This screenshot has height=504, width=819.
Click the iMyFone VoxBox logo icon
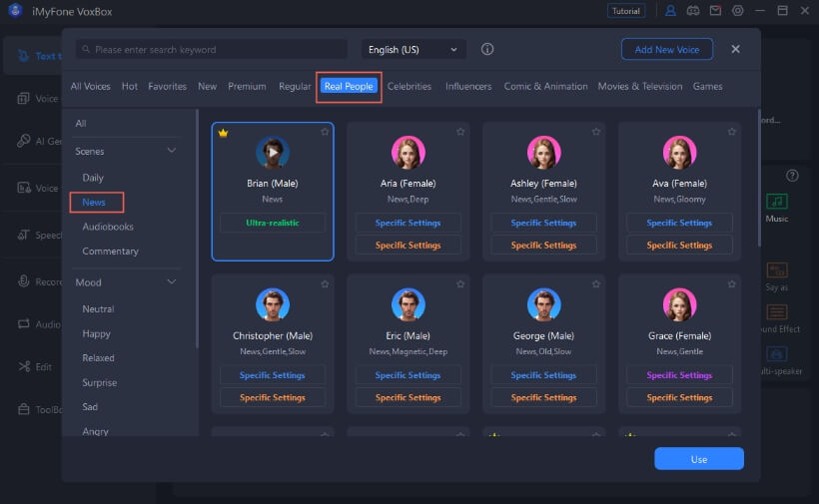[15, 10]
